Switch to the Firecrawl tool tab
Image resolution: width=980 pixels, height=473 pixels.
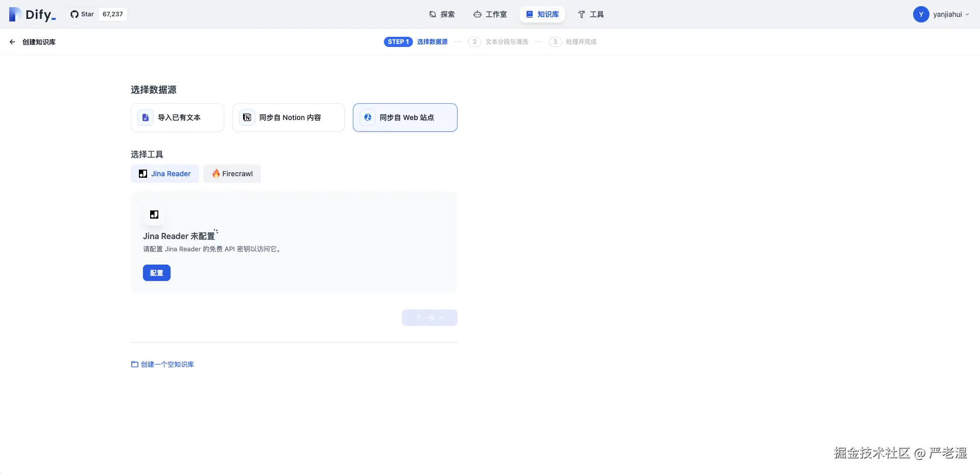232,174
